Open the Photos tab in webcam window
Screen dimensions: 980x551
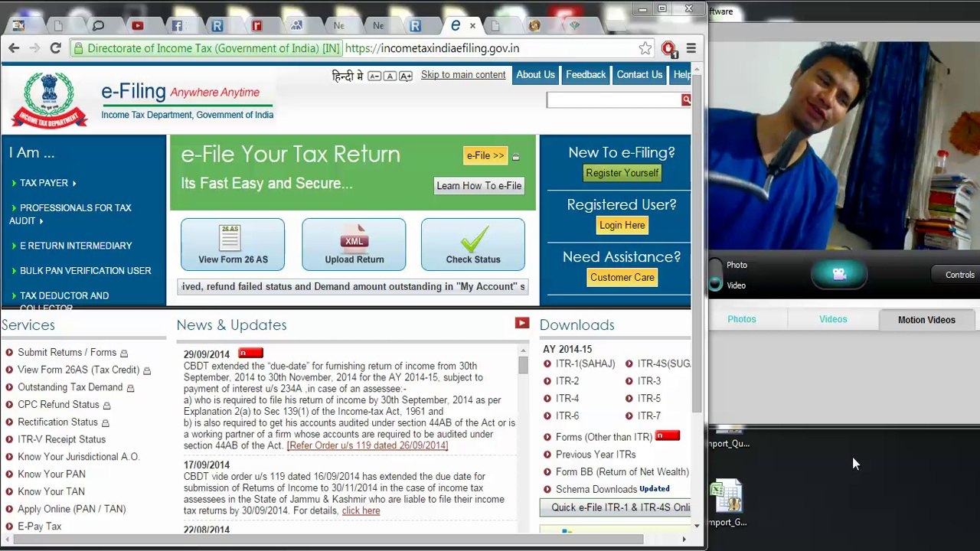741,319
